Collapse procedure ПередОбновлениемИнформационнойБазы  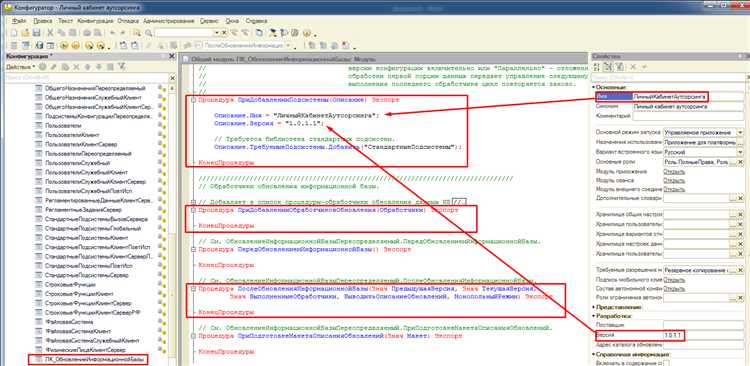coord(193,249)
